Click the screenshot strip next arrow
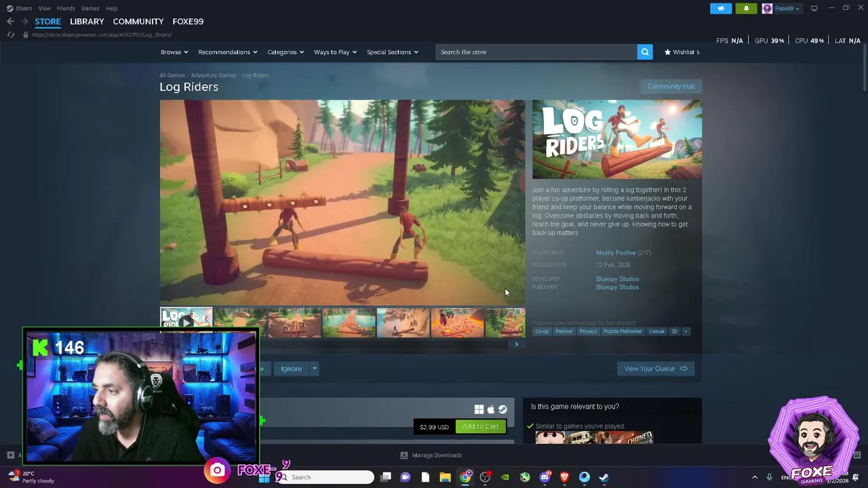Viewport: 868px width, 488px height. pos(516,344)
